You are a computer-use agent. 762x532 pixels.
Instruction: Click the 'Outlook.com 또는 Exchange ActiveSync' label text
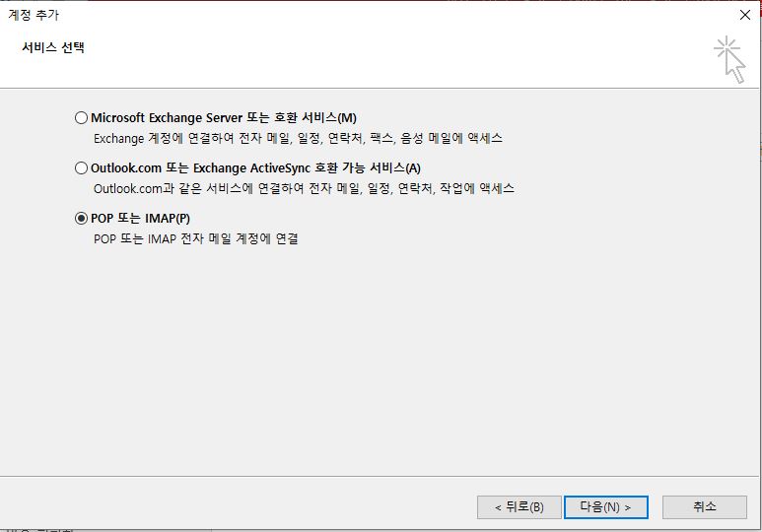255,168
